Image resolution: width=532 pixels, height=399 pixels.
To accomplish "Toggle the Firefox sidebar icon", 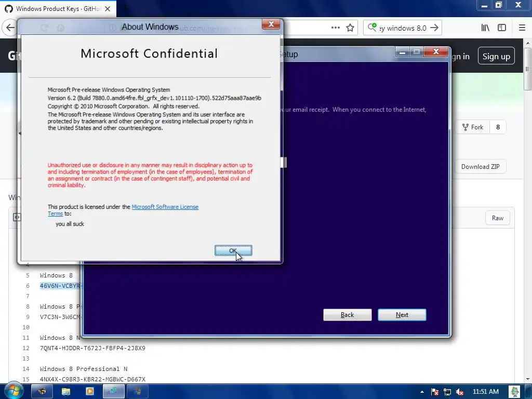I will tap(502, 28).
